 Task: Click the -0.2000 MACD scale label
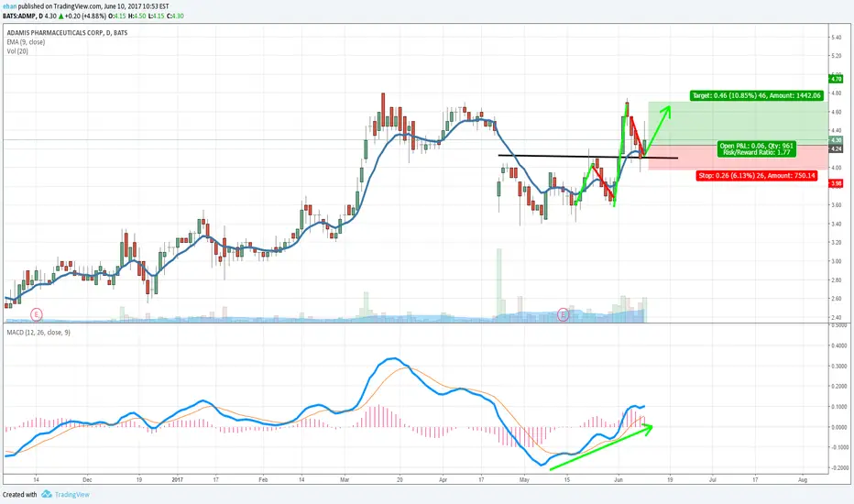[x=840, y=468]
